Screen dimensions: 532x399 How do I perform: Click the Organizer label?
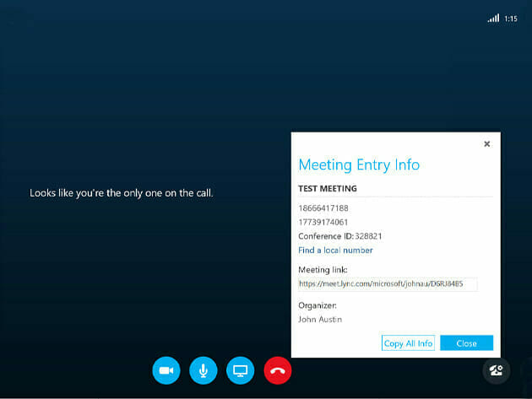click(318, 305)
